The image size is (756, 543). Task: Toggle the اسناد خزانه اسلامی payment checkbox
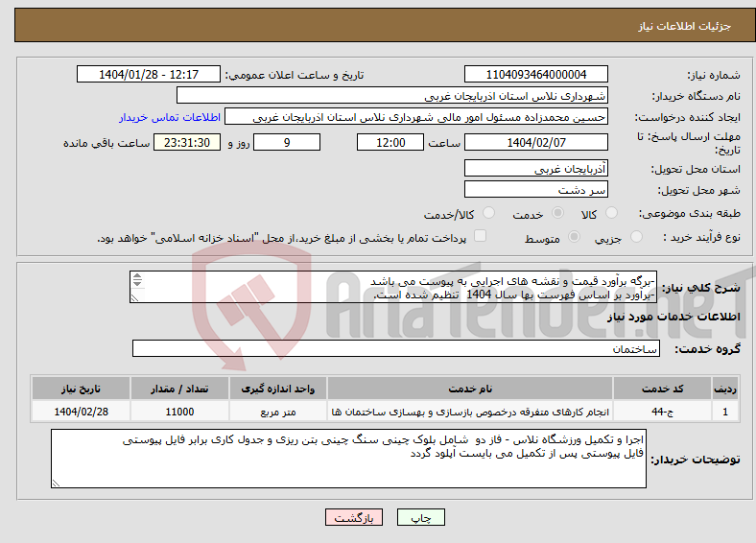[x=480, y=236]
